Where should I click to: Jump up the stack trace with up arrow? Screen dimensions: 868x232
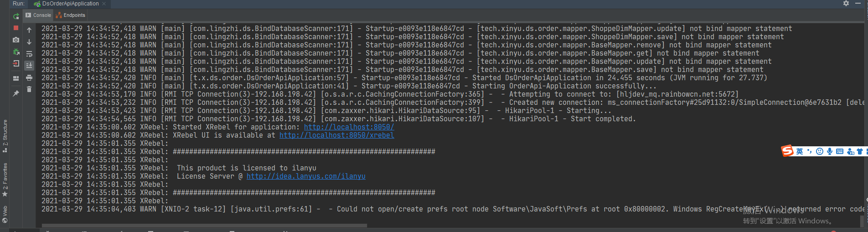(x=29, y=30)
